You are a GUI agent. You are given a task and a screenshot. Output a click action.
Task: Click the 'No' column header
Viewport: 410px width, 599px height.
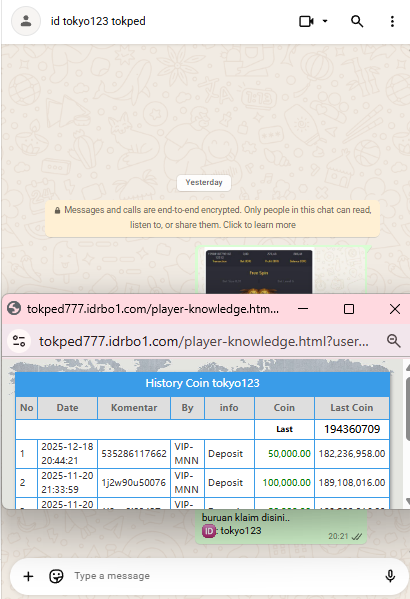(x=27, y=408)
